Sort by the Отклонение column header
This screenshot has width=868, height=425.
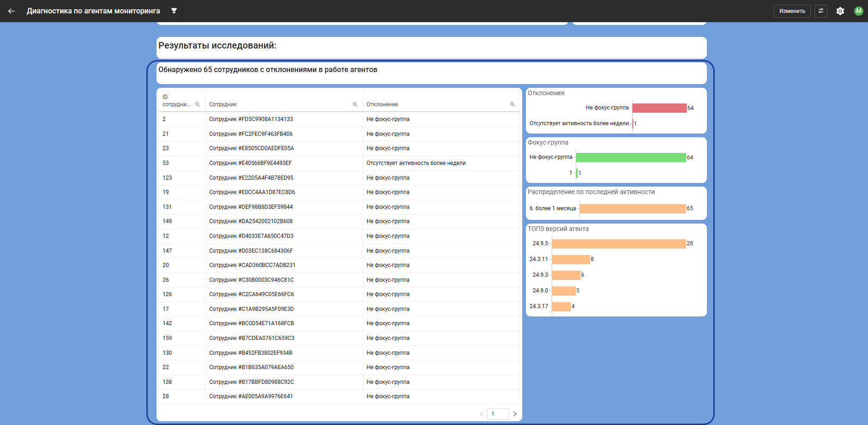tap(382, 104)
